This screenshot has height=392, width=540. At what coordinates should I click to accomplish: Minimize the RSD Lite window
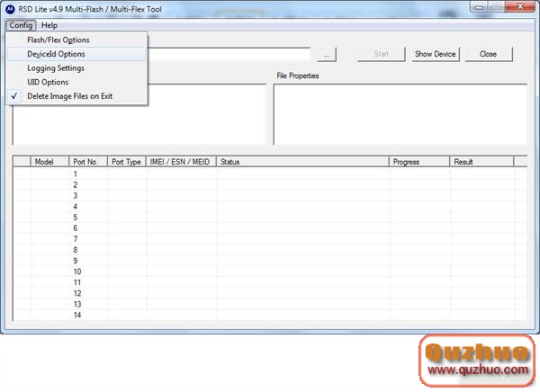480,7
